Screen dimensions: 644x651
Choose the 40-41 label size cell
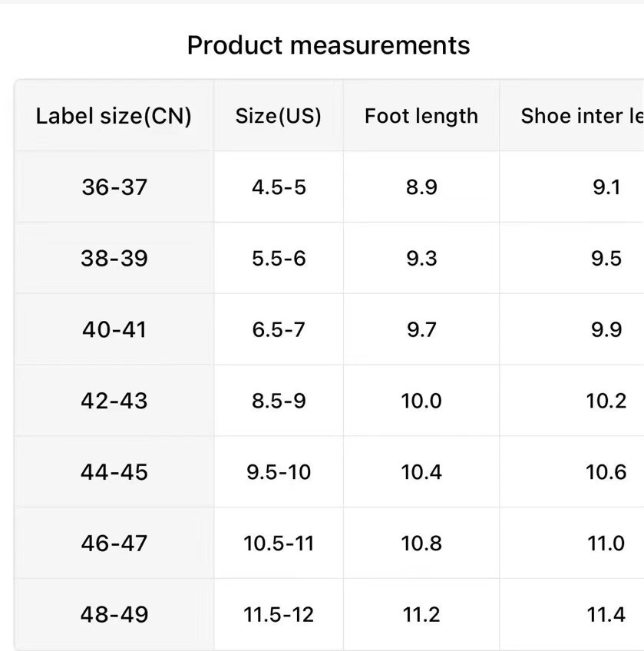point(114,329)
